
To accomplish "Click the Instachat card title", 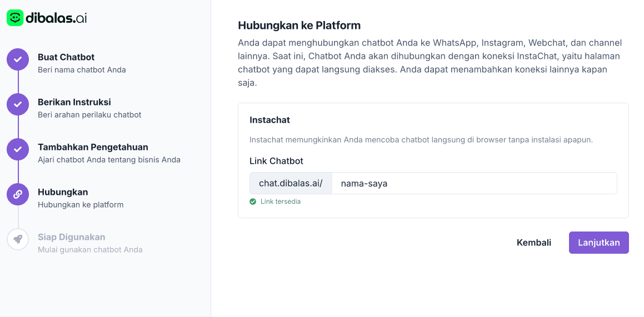I will 270,120.
